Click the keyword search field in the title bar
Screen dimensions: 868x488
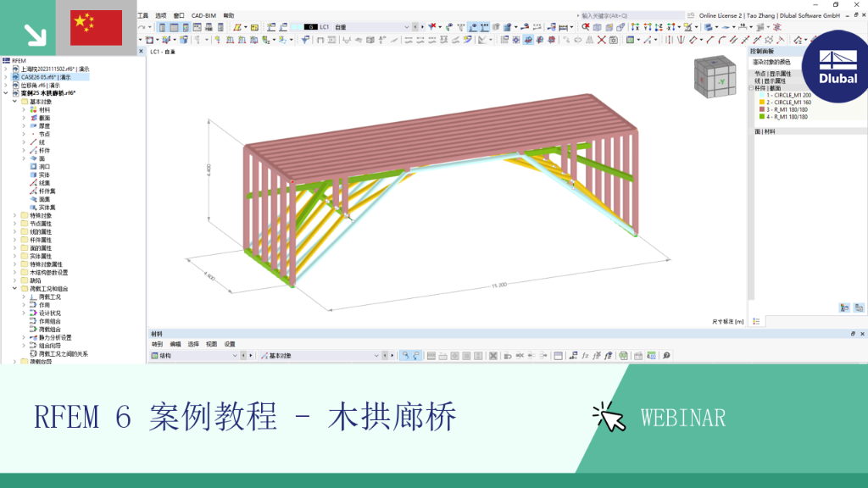point(631,15)
